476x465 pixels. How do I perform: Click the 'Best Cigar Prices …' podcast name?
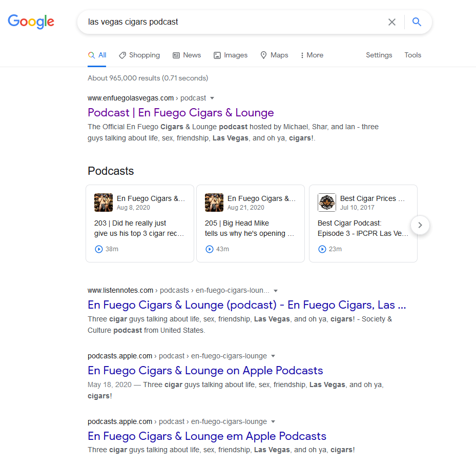pyautogui.click(x=372, y=198)
